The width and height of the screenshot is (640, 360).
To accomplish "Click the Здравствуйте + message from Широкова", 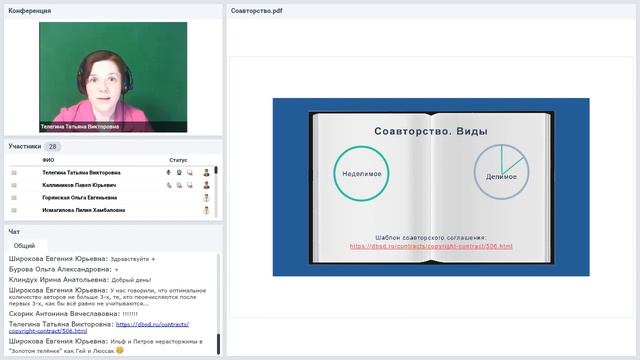I will (x=82, y=259).
